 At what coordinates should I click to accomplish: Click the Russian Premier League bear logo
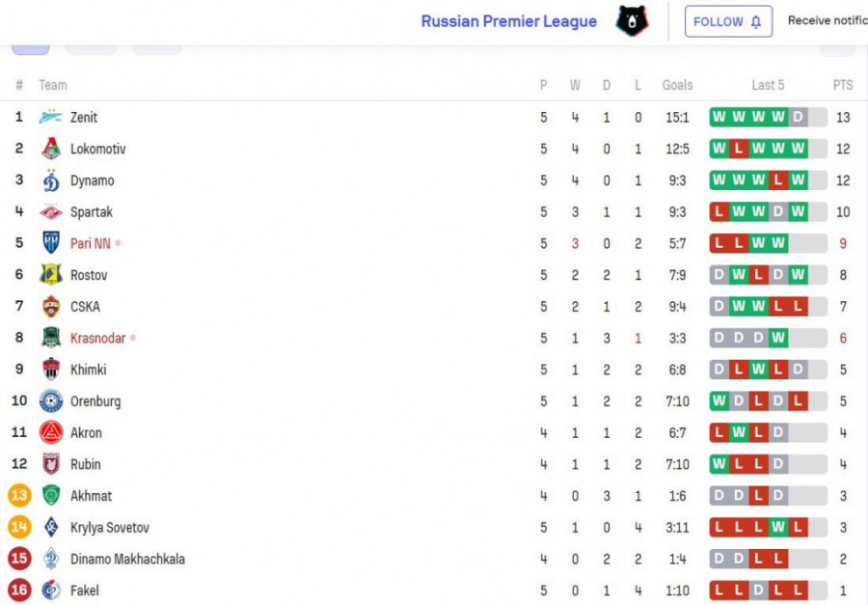[632, 21]
